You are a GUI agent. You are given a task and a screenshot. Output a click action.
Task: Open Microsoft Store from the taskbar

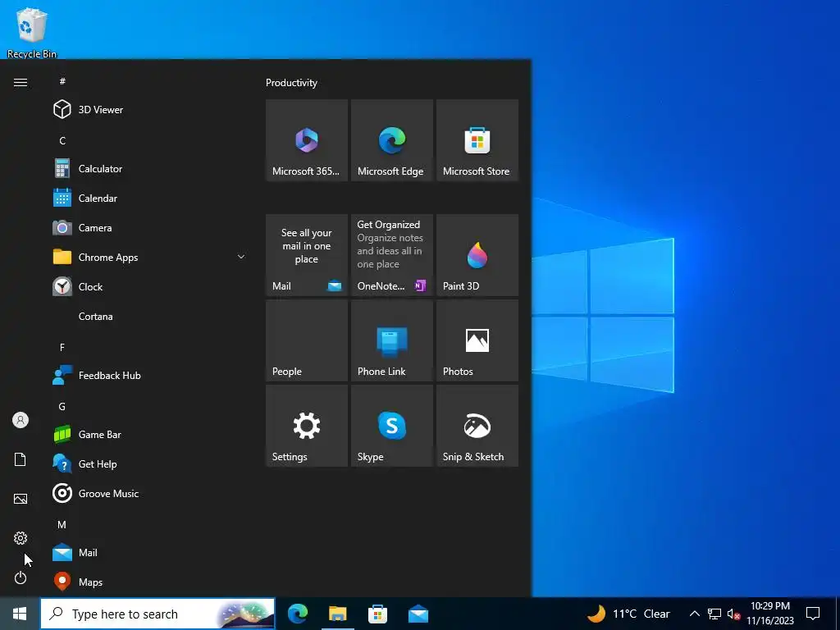coord(377,614)
